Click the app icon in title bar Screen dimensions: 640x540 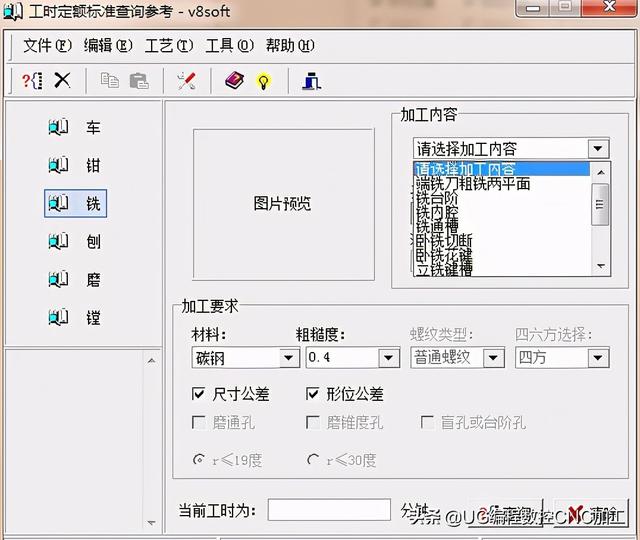[x=13, y=12]
